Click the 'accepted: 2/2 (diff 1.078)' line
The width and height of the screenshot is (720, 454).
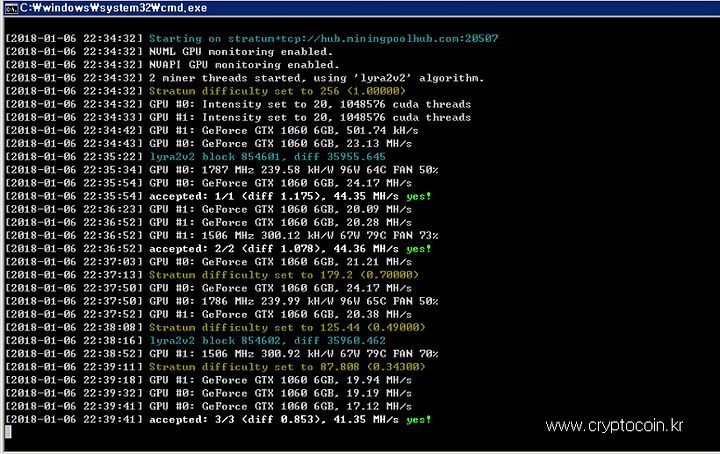point(218,249)
